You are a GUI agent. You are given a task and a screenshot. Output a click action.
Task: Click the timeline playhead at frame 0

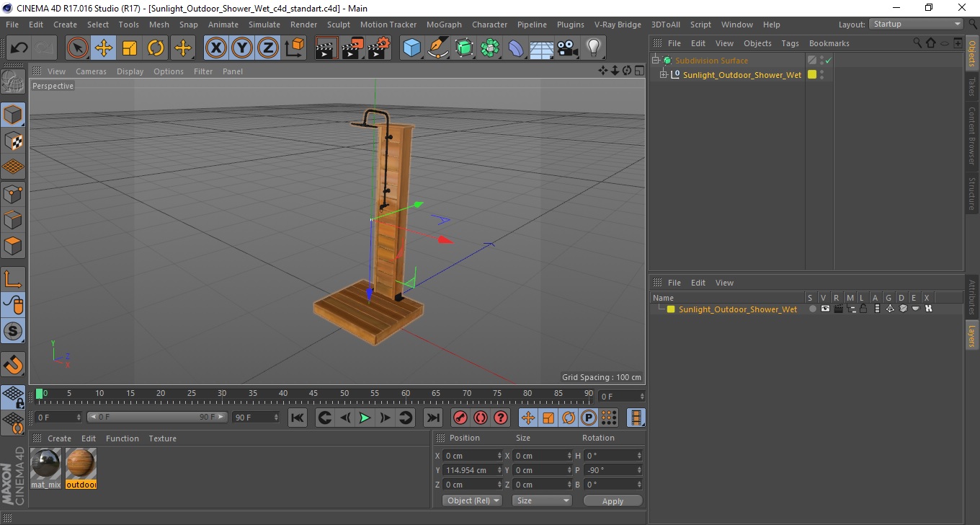point(40,394)
